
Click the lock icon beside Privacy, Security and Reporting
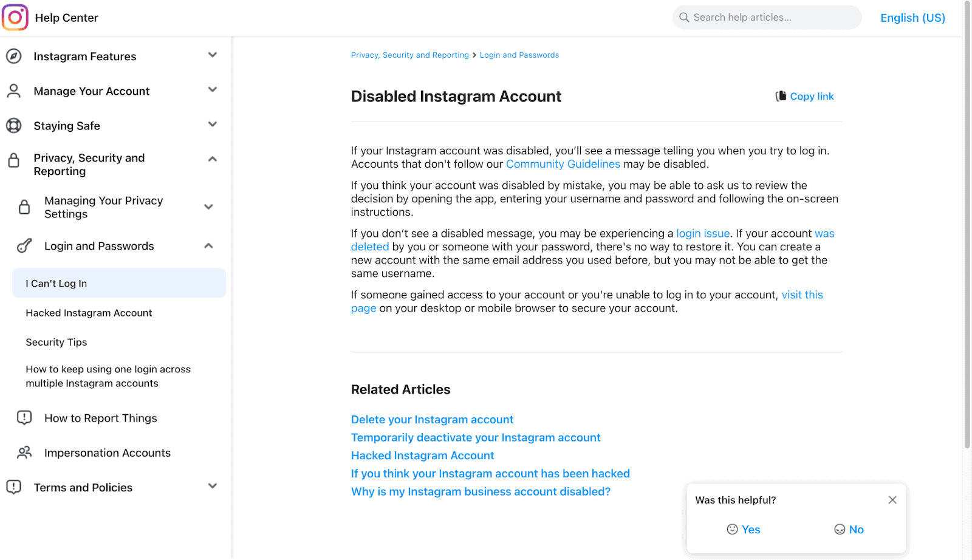coord(13,160)
